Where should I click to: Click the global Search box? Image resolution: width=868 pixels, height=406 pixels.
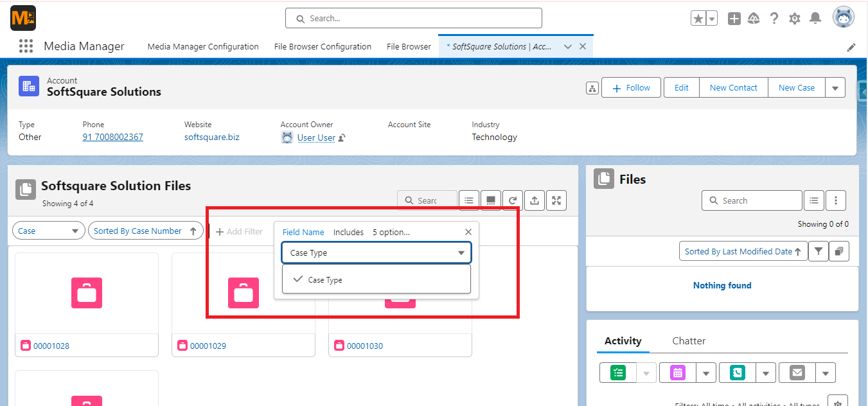tap(414, 18)
